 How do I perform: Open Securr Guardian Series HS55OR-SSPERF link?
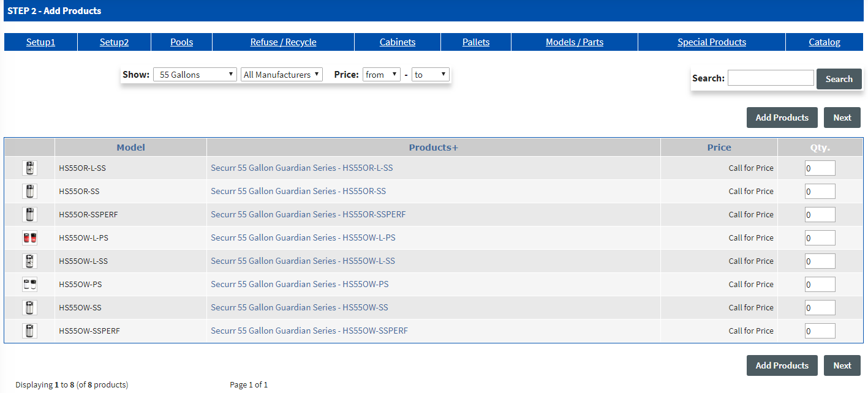point(308,214)
